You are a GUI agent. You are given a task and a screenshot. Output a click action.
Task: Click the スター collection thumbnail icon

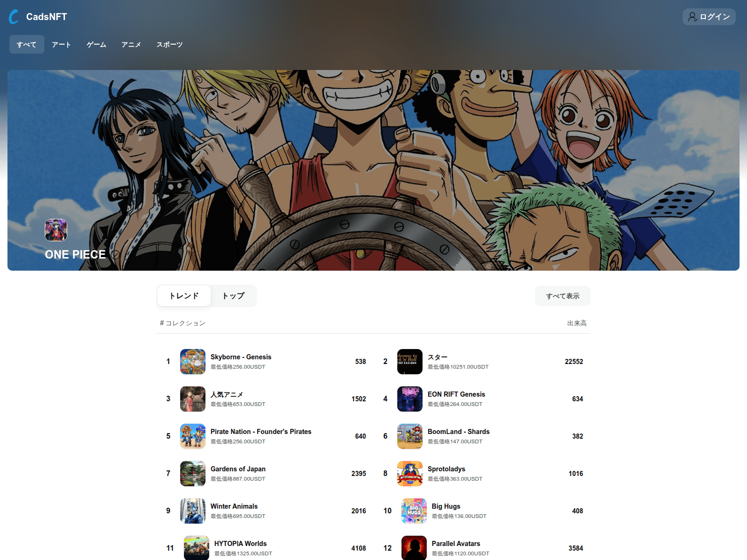click(409, 362)
